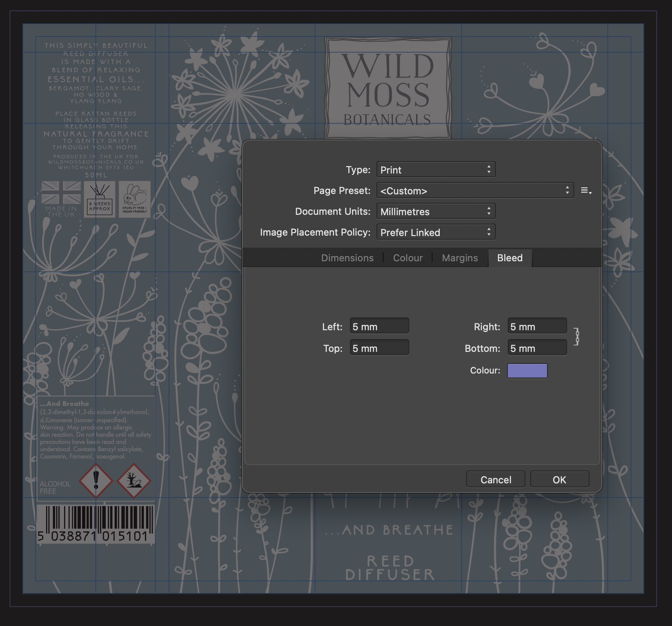Click the environmental hazard diamond icon on canvas
Viewport: 672px width, 626px height.
pyautogui.click(x=134, y=481)
